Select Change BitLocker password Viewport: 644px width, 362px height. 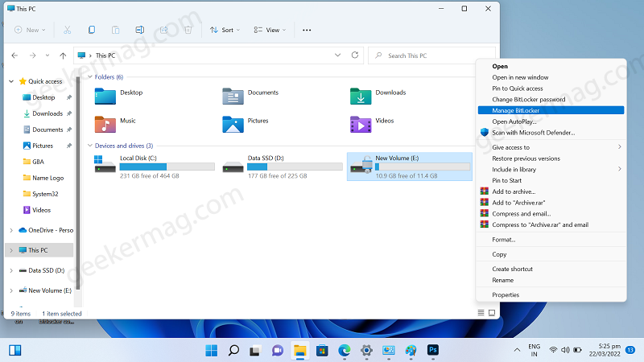pyautogui.click(x=551, y=99)
